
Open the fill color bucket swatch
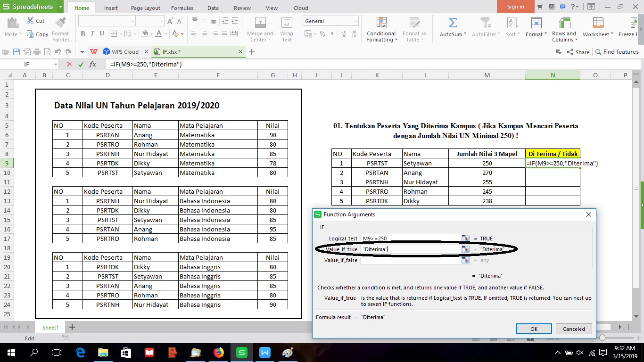click(146, 34)
